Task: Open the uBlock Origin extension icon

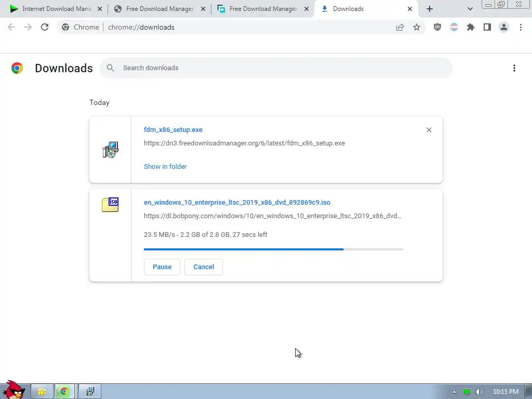Action: pyautogui.click(x=437, y=27)
